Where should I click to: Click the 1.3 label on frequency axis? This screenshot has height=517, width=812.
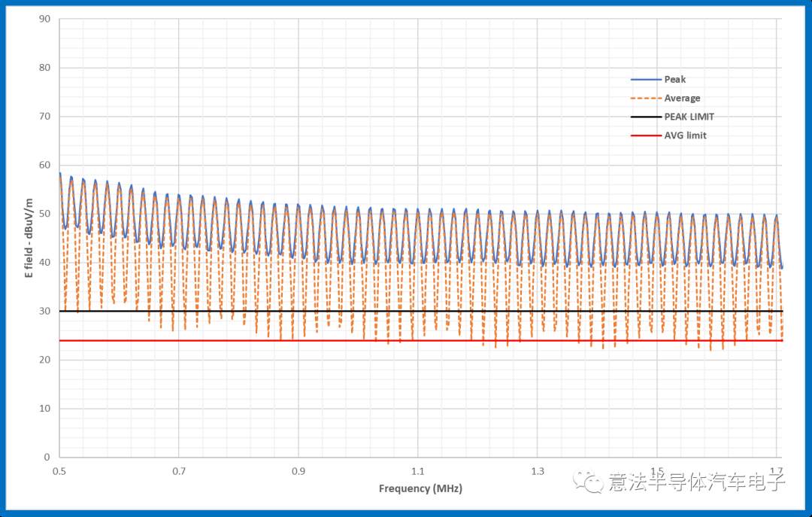pyautogui.click(x=537, y=470)
